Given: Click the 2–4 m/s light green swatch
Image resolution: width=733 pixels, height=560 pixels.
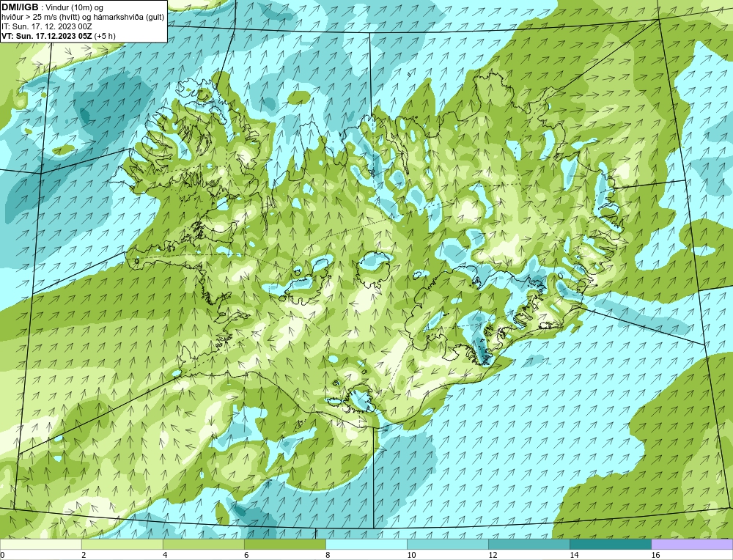Looking at the screenshot, I should pyautogui.click(x=122, y=544).
